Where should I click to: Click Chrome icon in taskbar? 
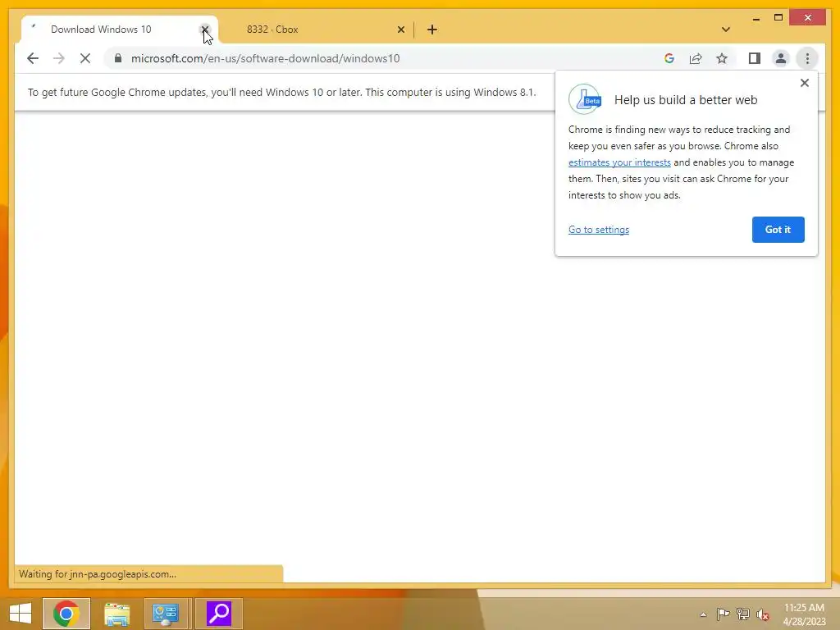(x=66, y=614)
